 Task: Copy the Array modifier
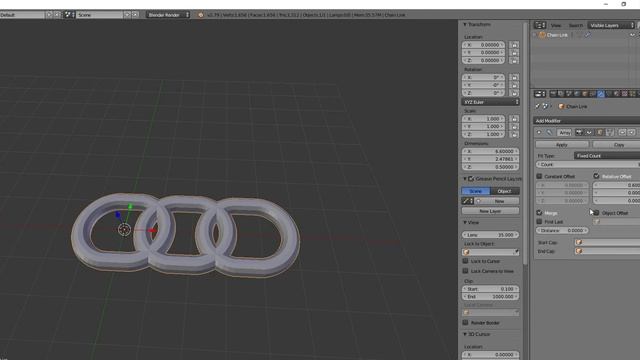[616, 144]
